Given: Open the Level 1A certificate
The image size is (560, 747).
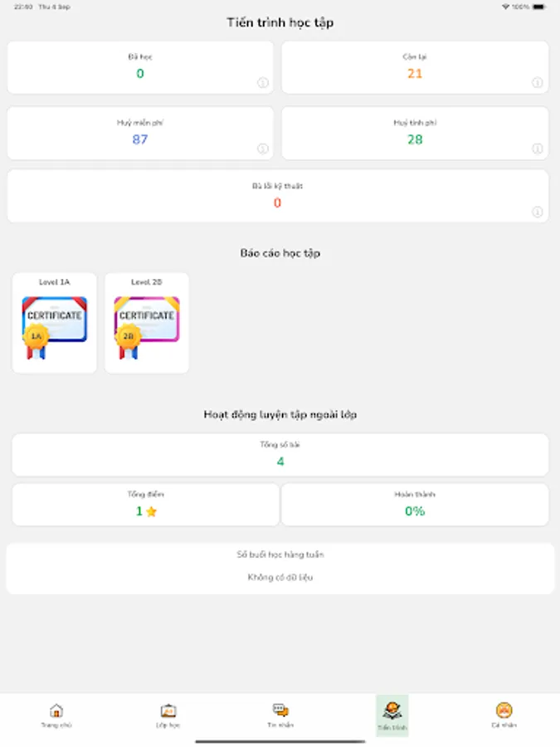Looking at the screenshot, I should click(x=55, y=324).
